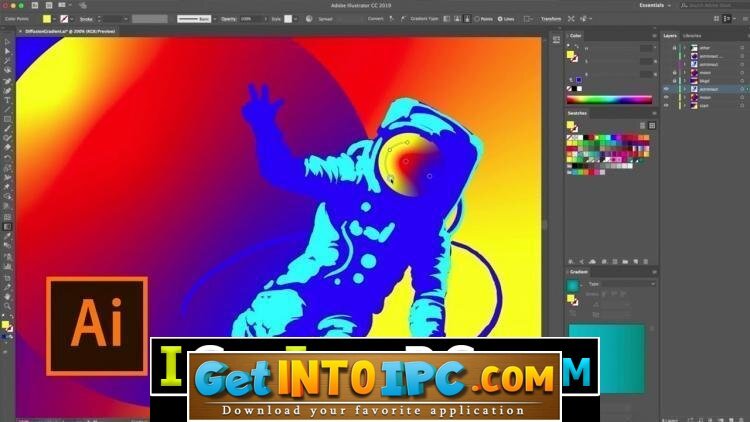Select the Paintbrush tool
This screenshot has height=422, width=750.
(x=7, y=129)
